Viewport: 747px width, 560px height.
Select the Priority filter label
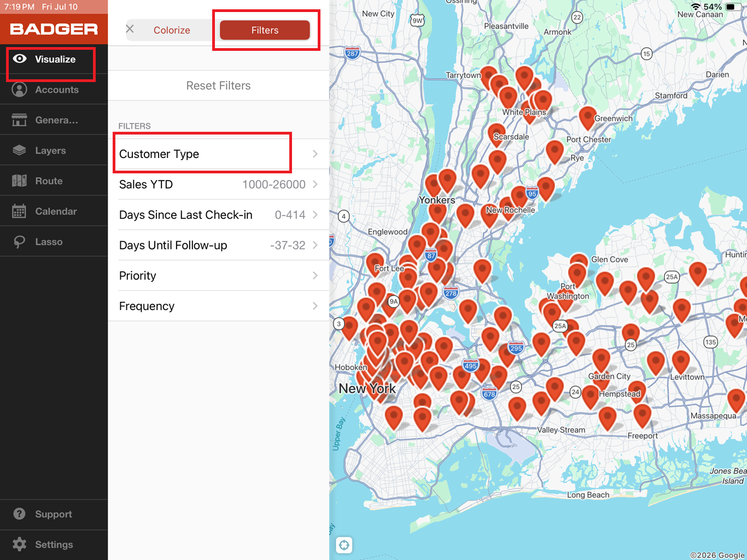point(138,276)
